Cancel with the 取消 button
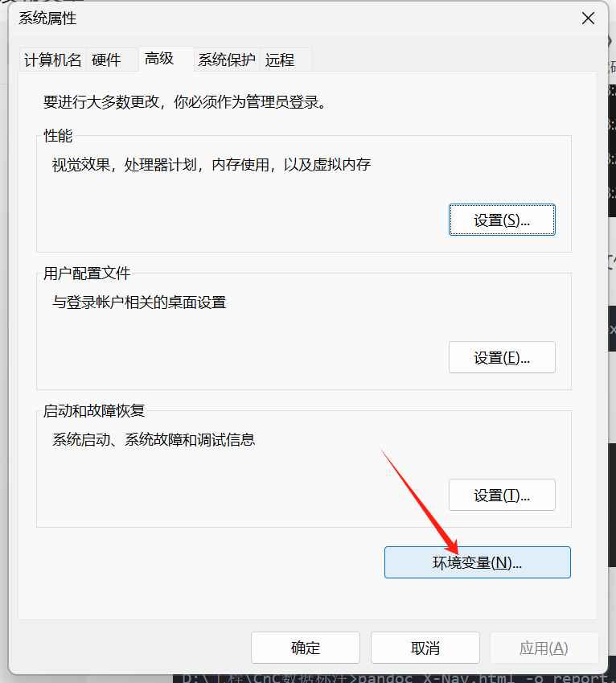The height and width of the screenshot is (683, 616). pyautogui.click(x=425, y=648)
